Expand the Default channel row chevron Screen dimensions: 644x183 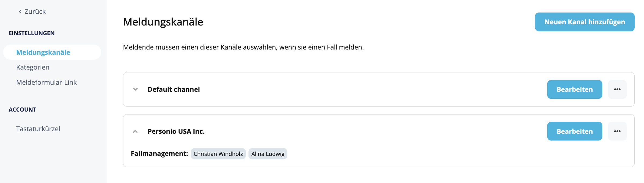pyautogui.click(x=135, y=89)
